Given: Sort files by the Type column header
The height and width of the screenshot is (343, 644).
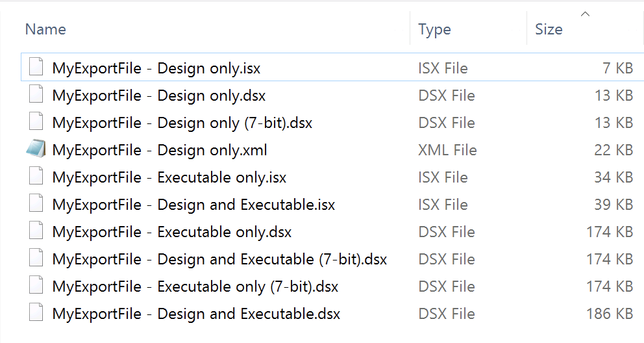Looking at the screenshot, I should [435, 29].
